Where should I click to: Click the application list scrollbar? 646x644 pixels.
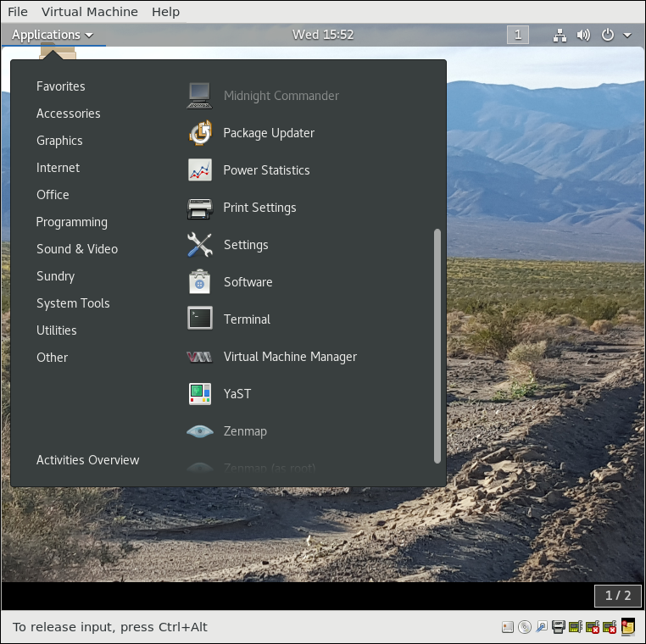coord(437,347)
